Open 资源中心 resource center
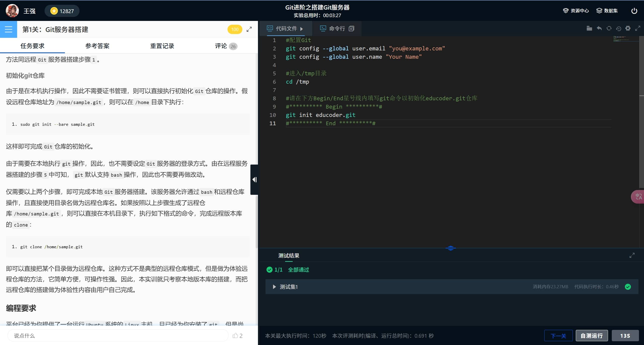 576,11
